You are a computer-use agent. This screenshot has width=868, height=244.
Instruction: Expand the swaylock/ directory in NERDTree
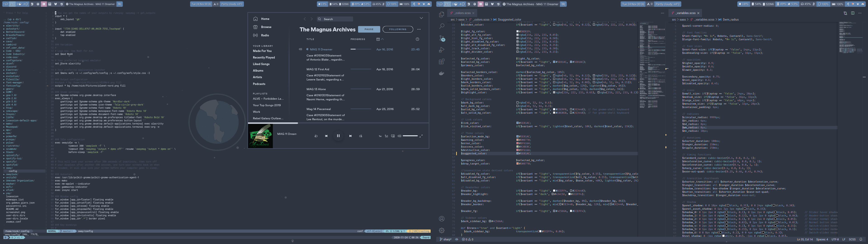[x=11, y=174]
